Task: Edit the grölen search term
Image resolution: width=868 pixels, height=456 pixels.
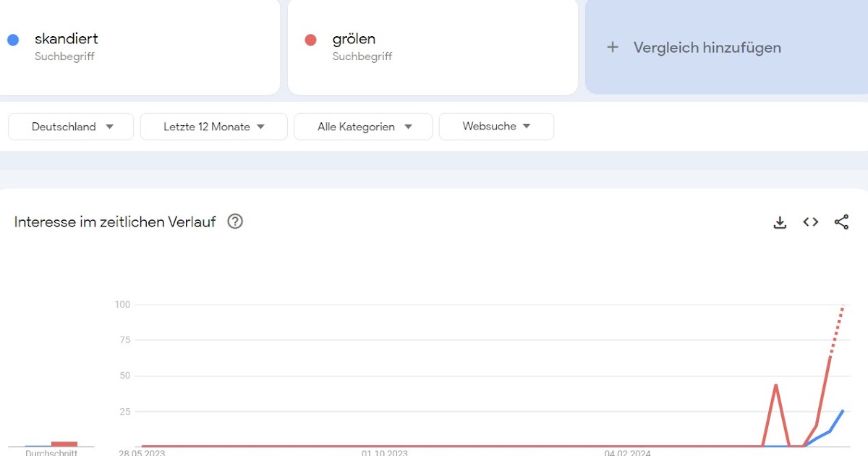Action: pos(354,39)
